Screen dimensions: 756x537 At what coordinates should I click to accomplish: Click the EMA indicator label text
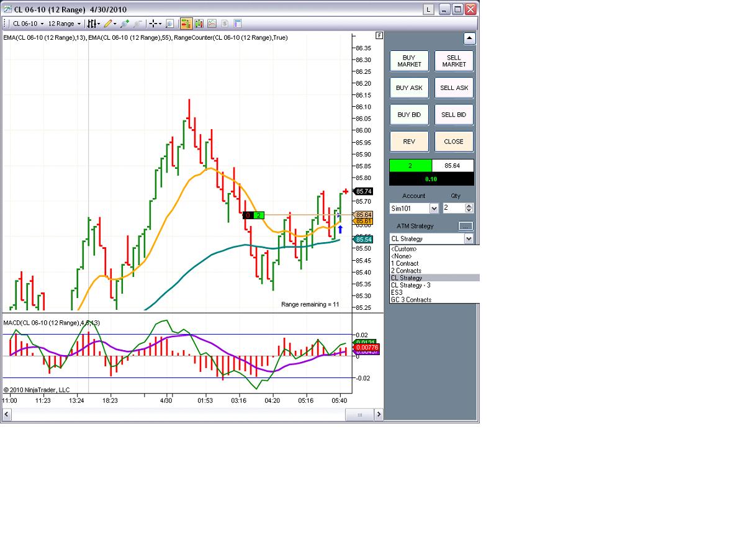pyautogui.click(x=145, y=37)
